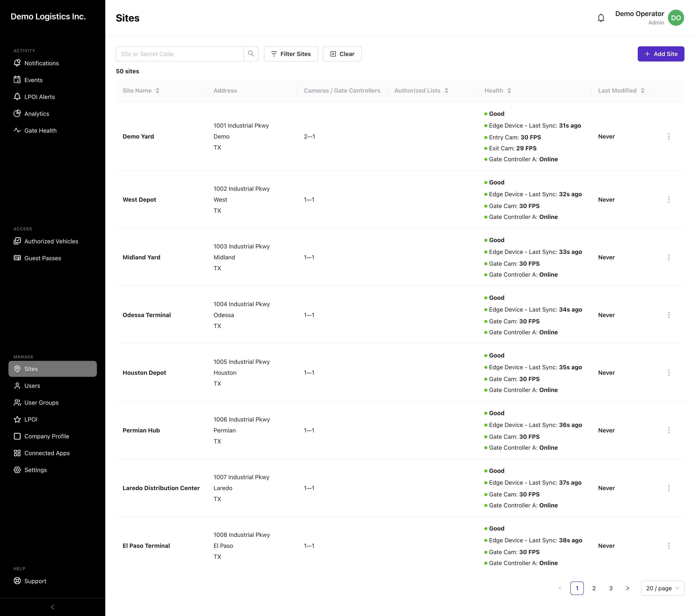Click the Add Site button
The width and height of the screenshot is (695, 616).
tap(661, 54)
